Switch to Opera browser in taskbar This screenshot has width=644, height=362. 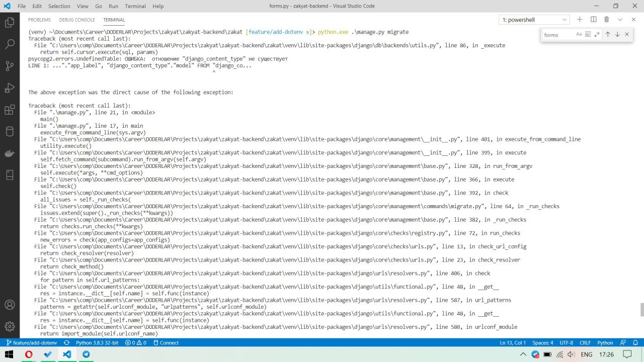tap(29, 354)
